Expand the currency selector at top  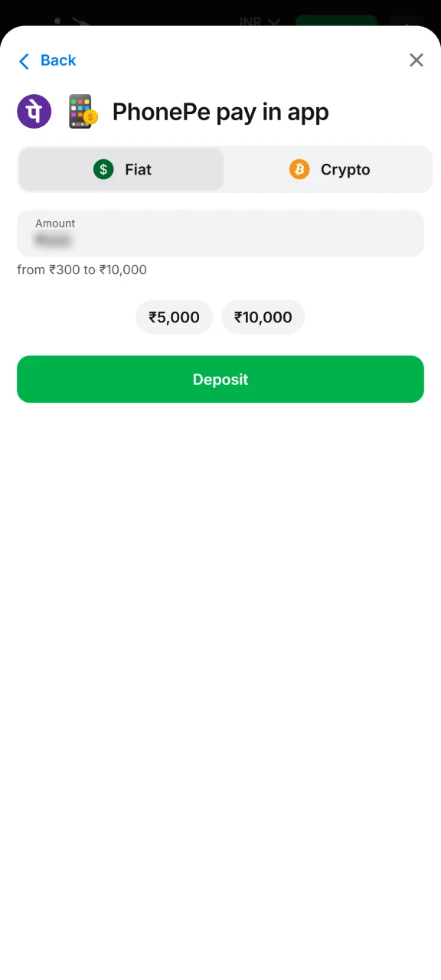click(259, 21)
